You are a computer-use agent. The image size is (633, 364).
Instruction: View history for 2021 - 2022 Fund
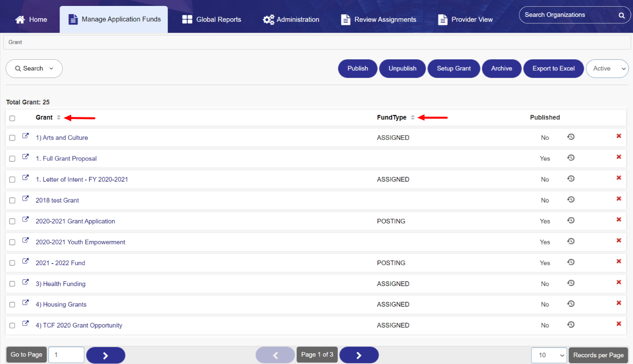[x=570, y=262]
